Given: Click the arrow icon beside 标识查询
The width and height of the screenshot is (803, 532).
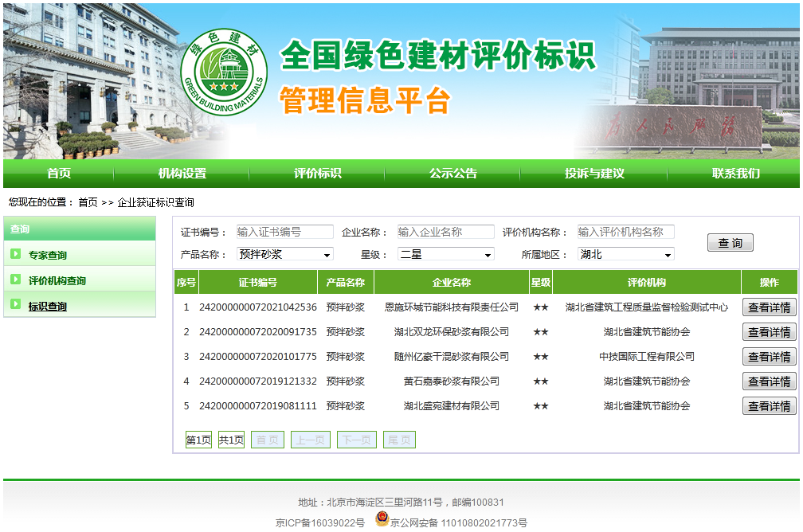Looking at the screenshot, I should (x=16, y=305).
